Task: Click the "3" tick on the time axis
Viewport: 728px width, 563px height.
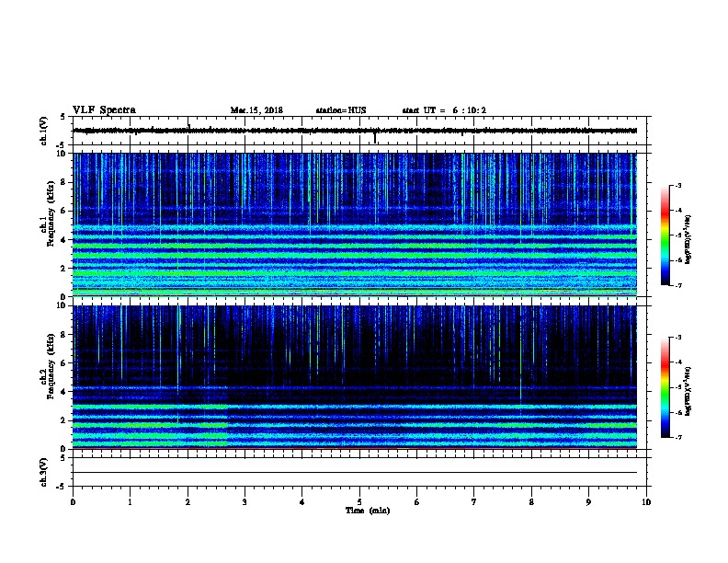Action: pos(245,502)
